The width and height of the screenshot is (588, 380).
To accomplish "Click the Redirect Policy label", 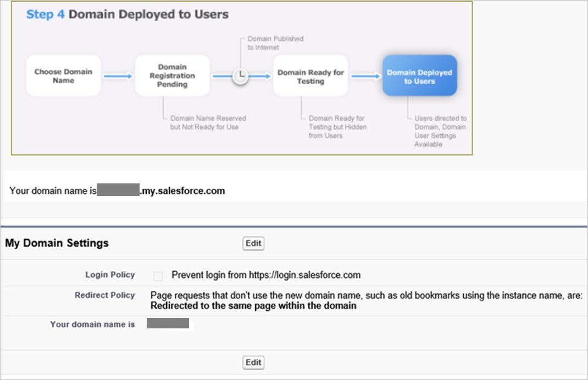I will click(104, 295).
